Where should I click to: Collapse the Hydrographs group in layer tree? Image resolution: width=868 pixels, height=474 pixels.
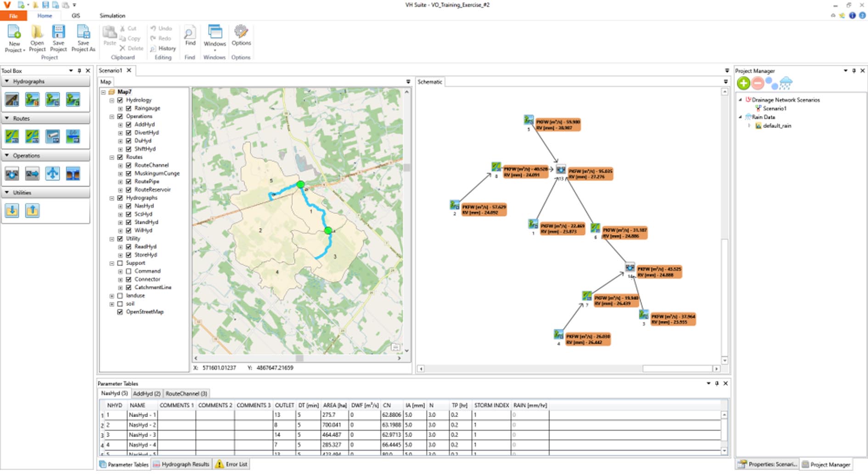tap(112, 198)
